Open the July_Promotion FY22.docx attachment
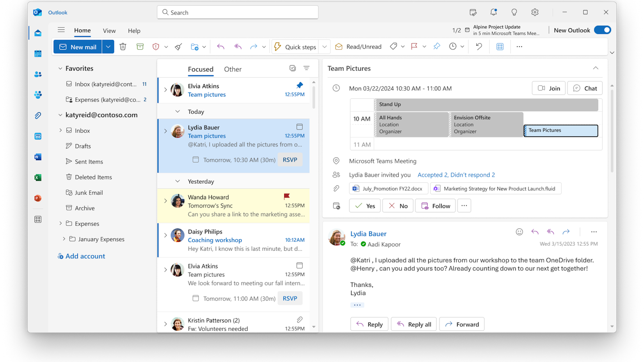The image size is (644, 362). (388, 188)
